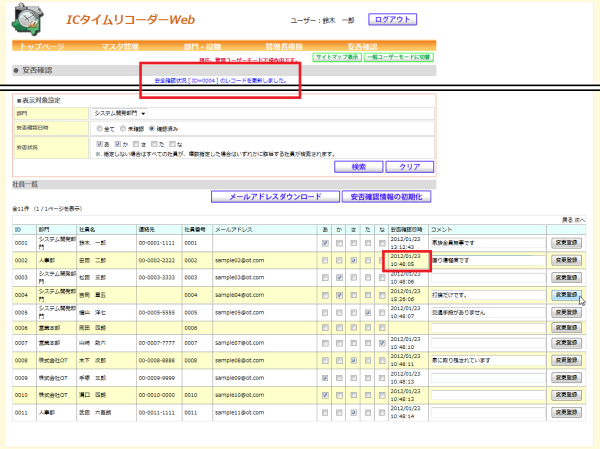Click the メールアドレスダウンロード button
Screen dimensions: 600x449
[275, 197]
